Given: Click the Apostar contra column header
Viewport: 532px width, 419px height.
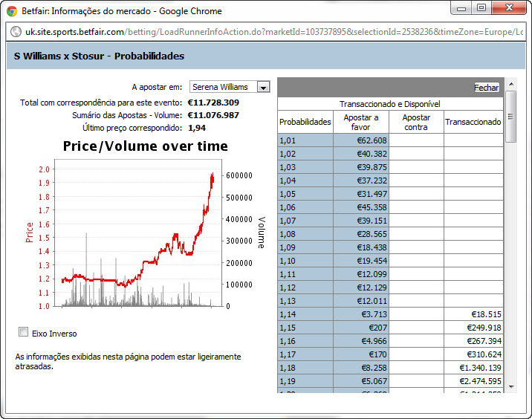Looking at the screenshot, I should (416, 122).
